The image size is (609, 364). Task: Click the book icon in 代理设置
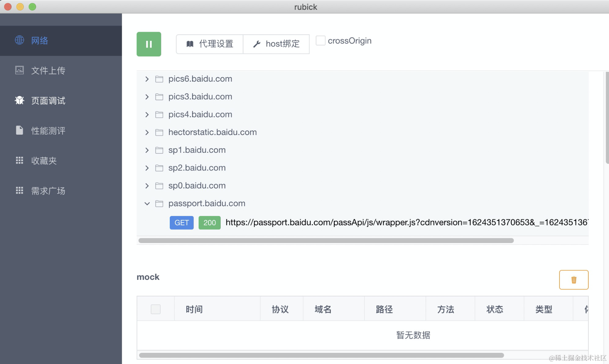[x=190, y=44]
